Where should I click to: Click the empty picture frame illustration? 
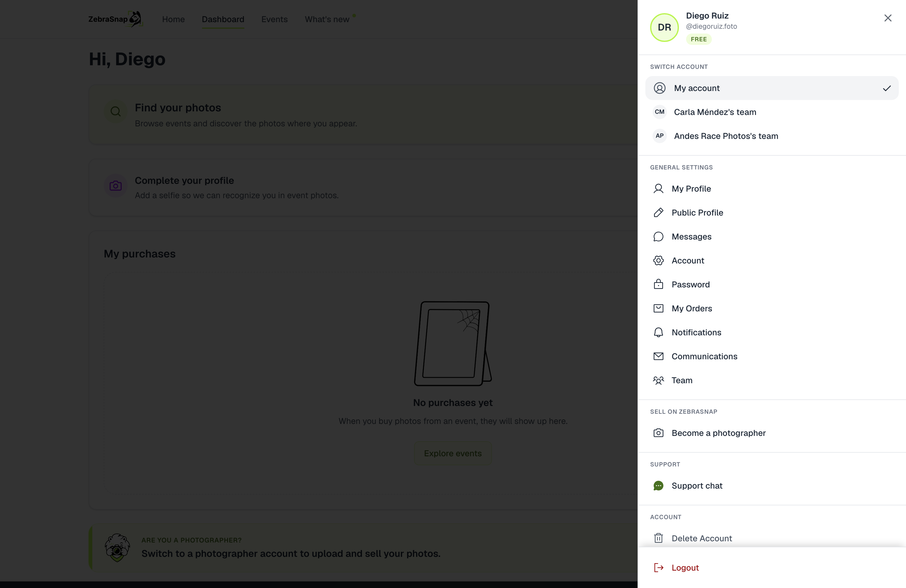click(x=453, y=343)
